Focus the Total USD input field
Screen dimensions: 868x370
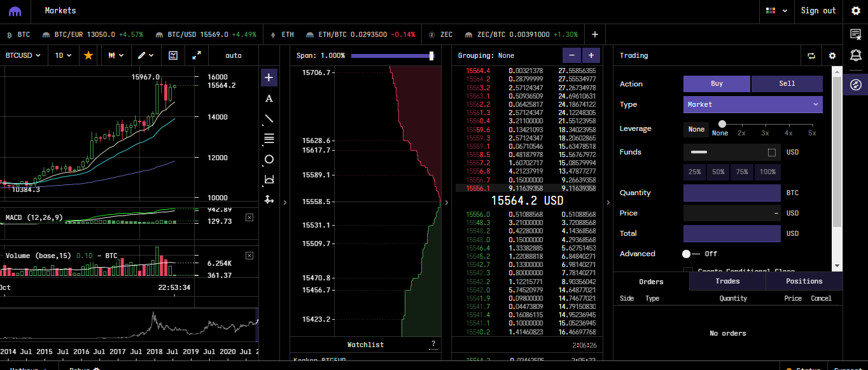coord(732,233)
